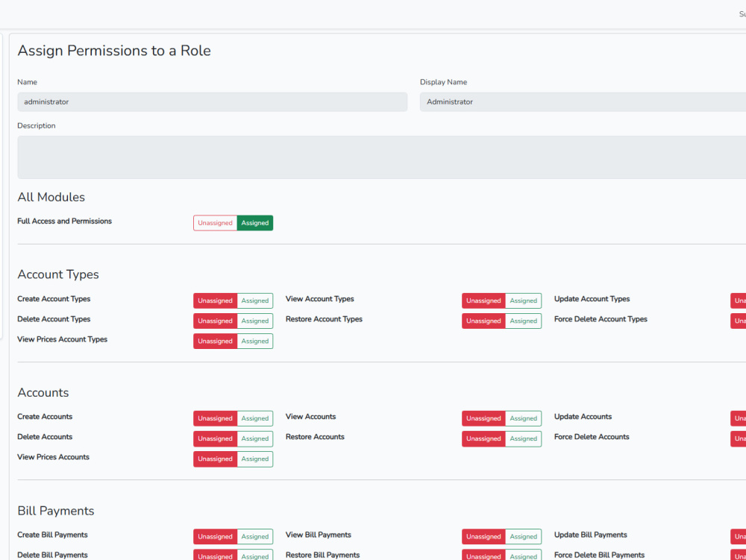The height and width of the screenshot is (560, 746).
Task: Set Restore Account Types to Unassigned
Action: coord(483,321)
